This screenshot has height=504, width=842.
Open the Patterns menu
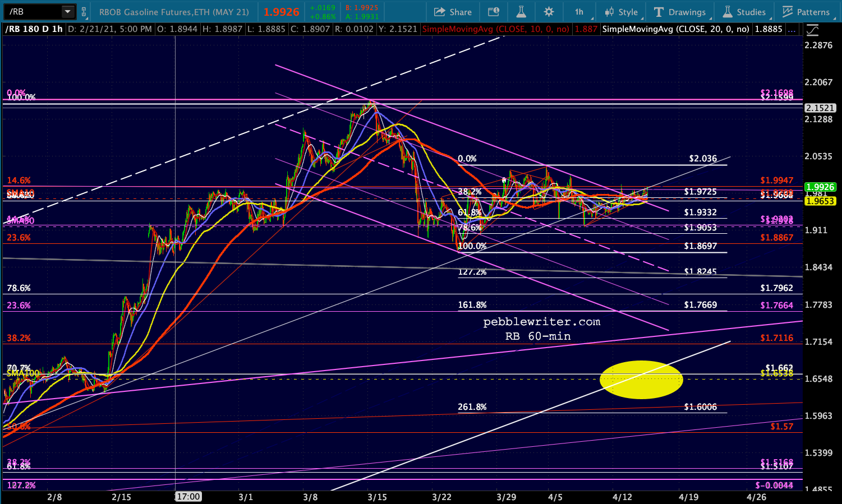click(x=806, y=12)
